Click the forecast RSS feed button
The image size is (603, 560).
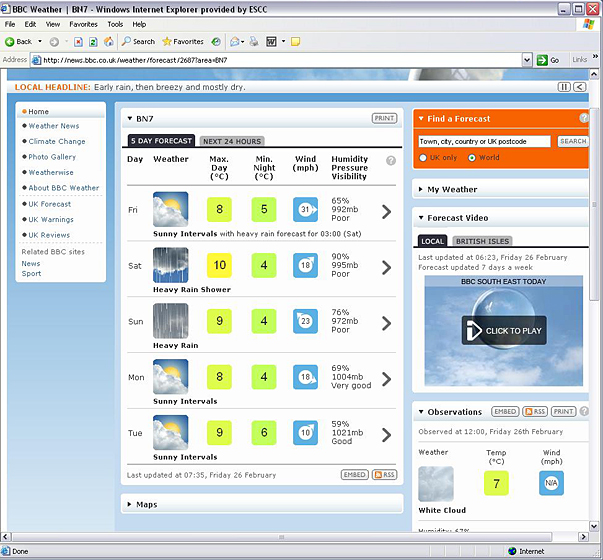click(x=385, y=475)
